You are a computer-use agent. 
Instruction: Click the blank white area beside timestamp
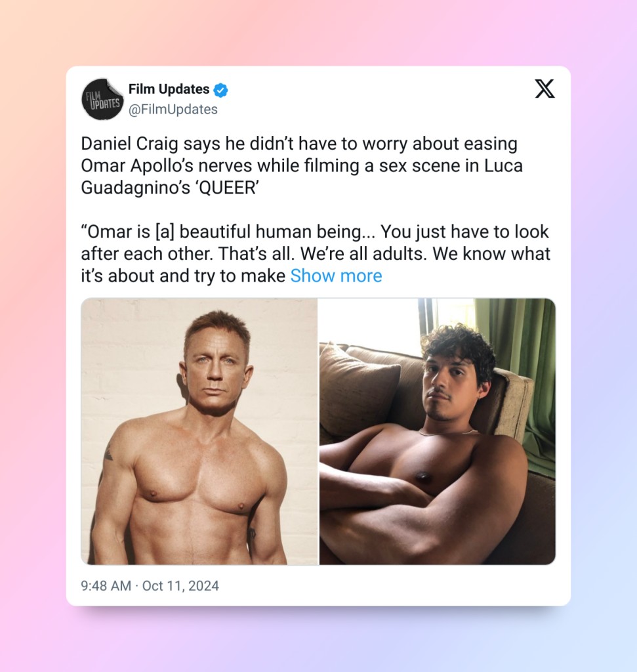[x=386, y=585]
